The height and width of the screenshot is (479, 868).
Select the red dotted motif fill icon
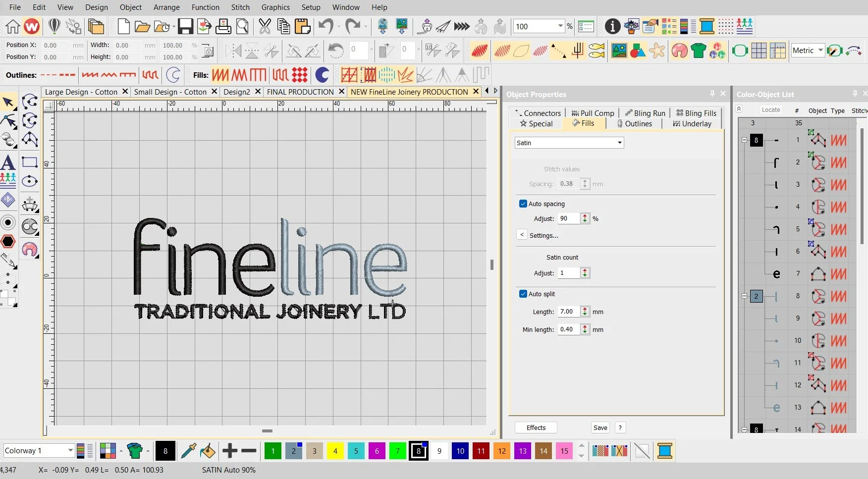(x=300, y=75)
